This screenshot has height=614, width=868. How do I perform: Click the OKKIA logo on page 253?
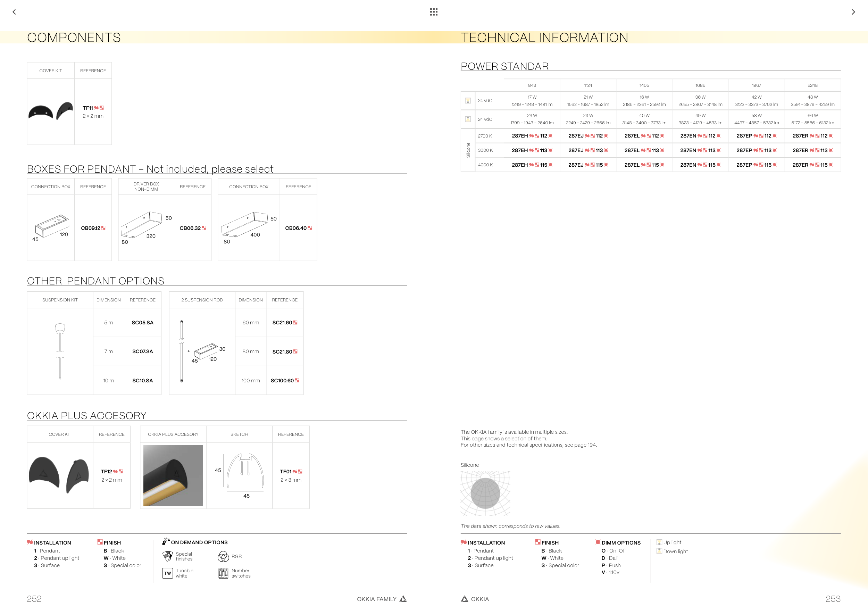click(464, 599)
